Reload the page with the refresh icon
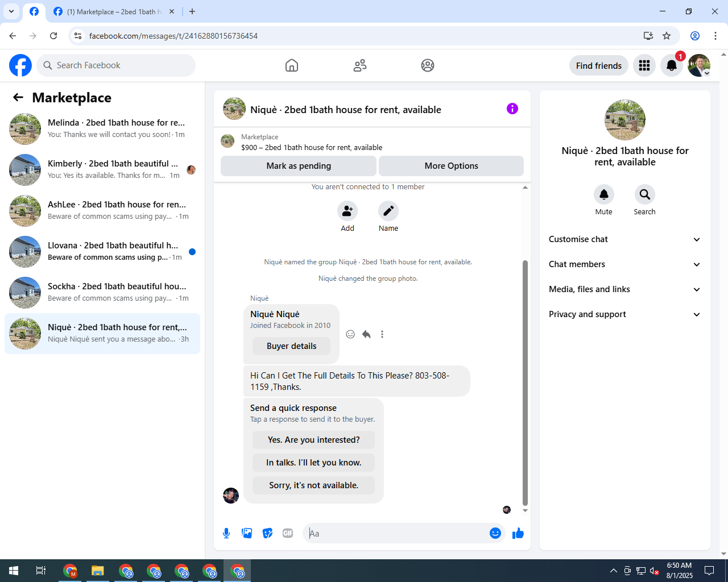 pos(53,36)
